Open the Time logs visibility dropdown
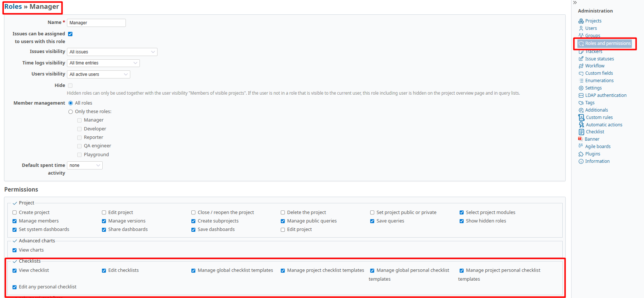This screenshot has width=644, height=298. click(103, 63)
